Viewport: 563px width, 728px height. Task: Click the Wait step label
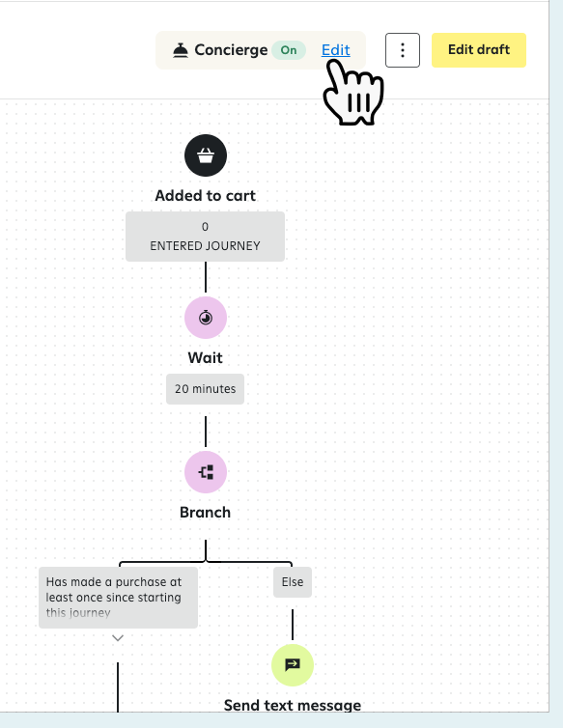click(x=206, y=358)
